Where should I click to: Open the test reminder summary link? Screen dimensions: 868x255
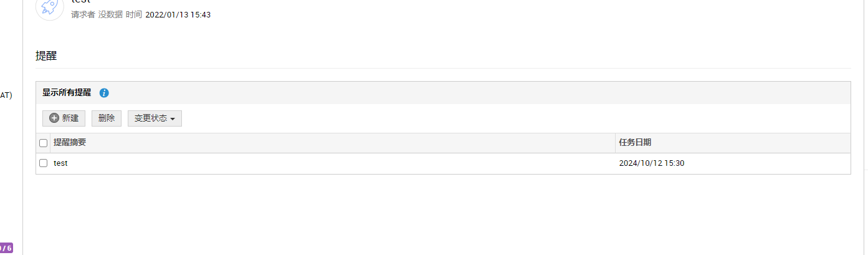click(60, 163)
